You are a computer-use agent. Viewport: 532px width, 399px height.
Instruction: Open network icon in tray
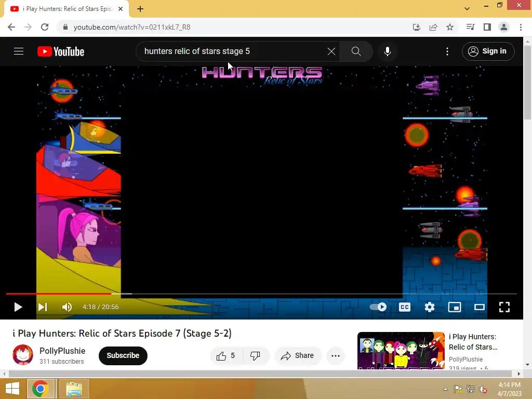471,389
